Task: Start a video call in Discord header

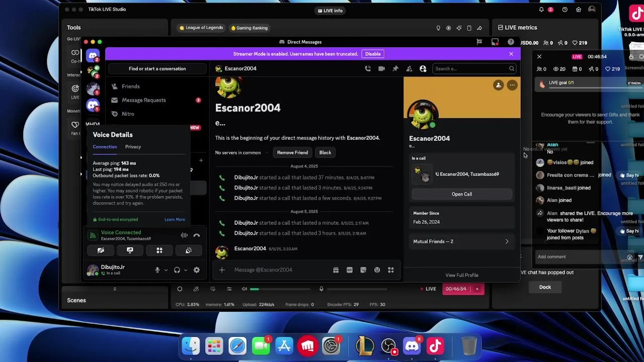Action: [x=381, y=68]
